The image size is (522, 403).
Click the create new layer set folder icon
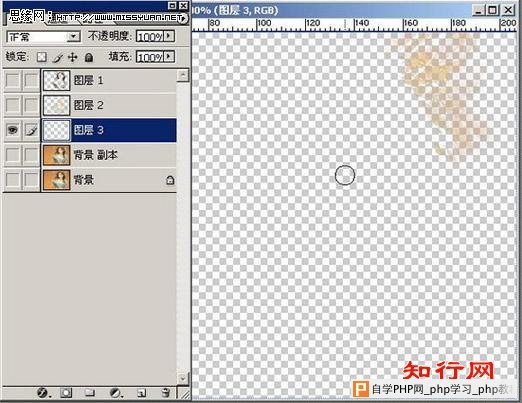(x=89, y=393)
